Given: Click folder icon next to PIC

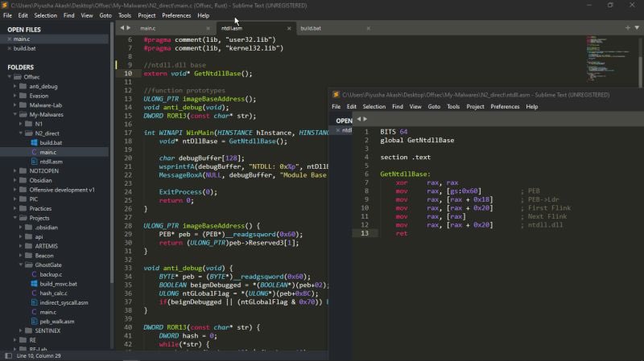Looking at the screenshot, I should (23, 199).
